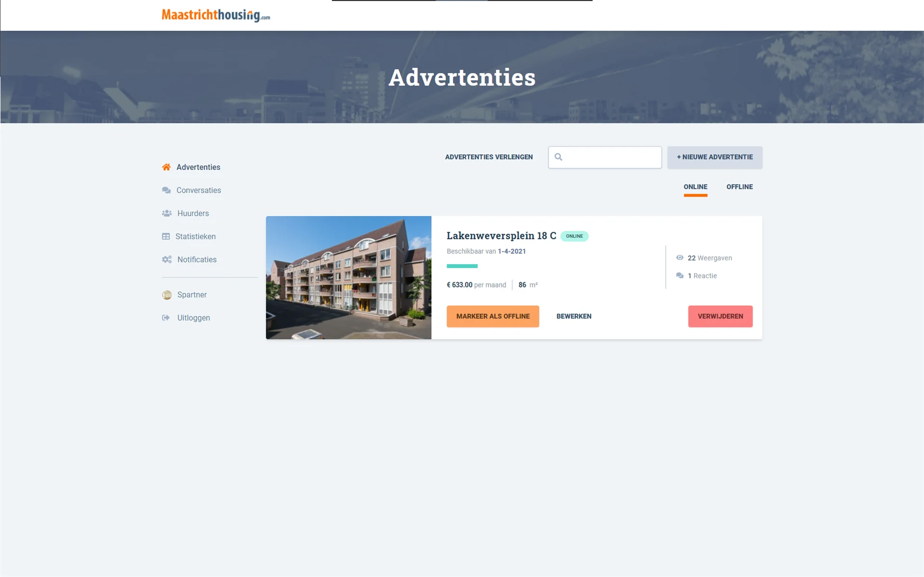Image resolution: width=924 pixels, height=577 pixels.
Task: Open Conversaties via the chat bubble icon
Action: 167,190
